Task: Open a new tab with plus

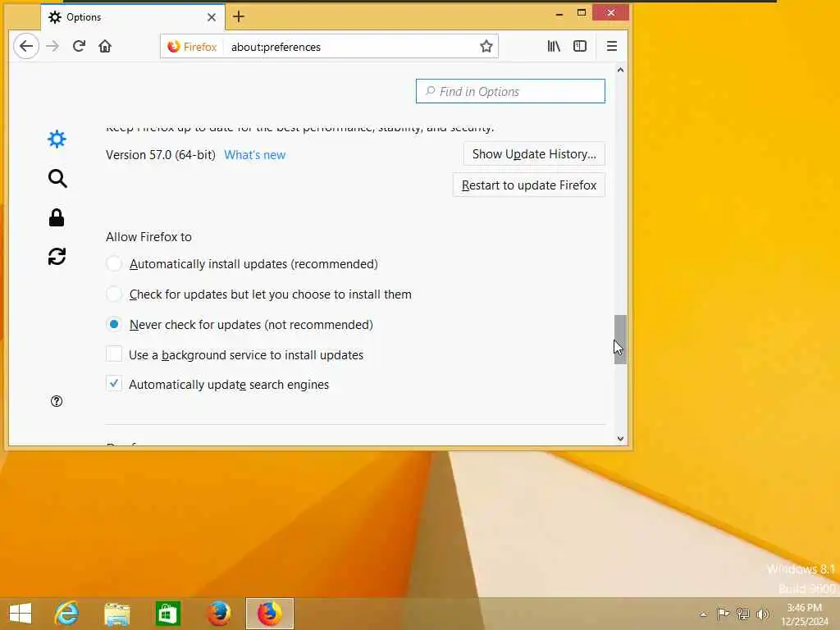Action: [239, 17]
